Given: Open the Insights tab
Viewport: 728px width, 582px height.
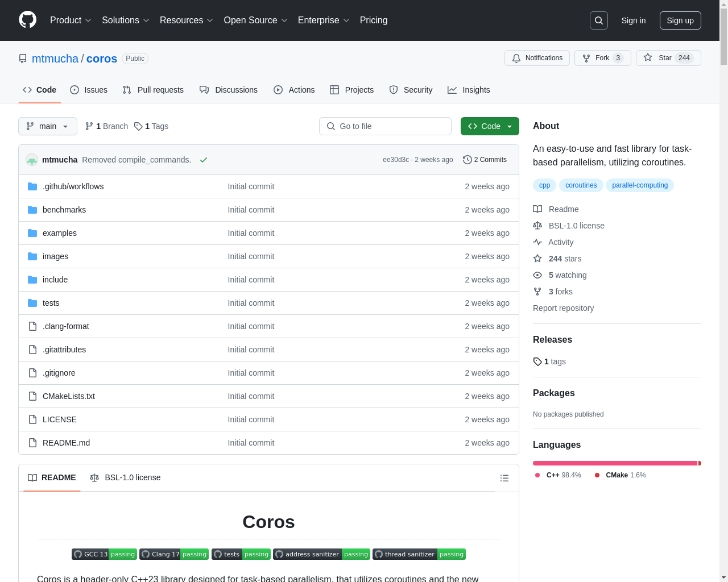Looking at the screenshot, I should [469, 90].
